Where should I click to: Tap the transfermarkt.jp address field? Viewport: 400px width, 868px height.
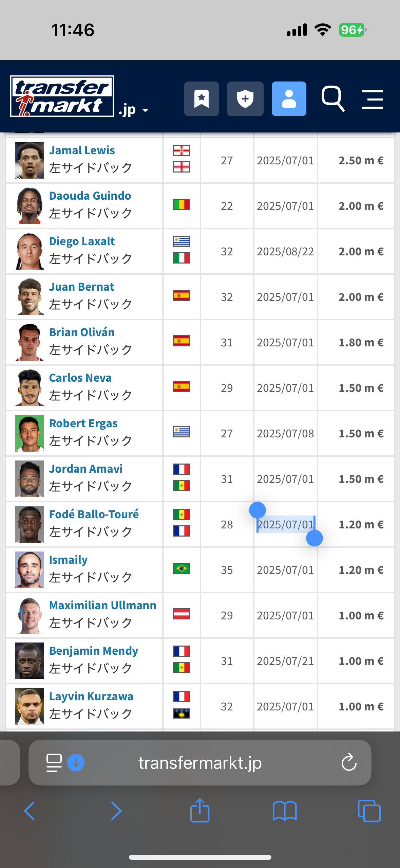[x=200, y=763]
